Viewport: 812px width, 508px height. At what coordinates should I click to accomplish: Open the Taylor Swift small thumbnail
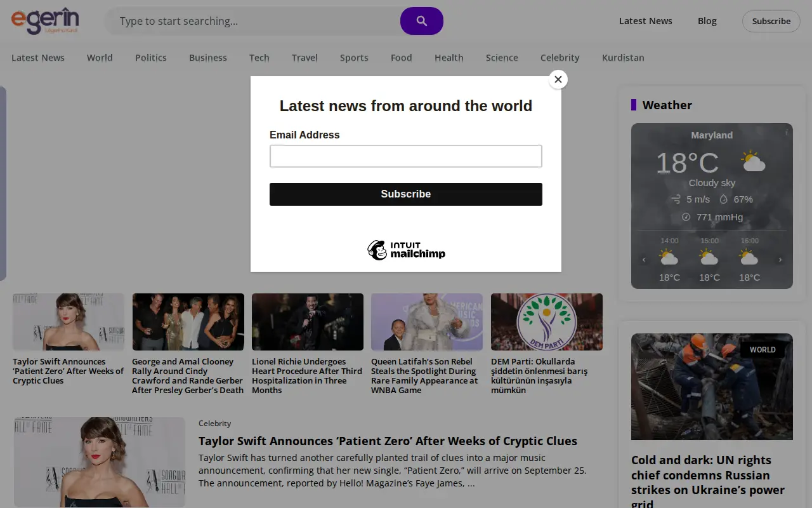[x=69, y=322]
